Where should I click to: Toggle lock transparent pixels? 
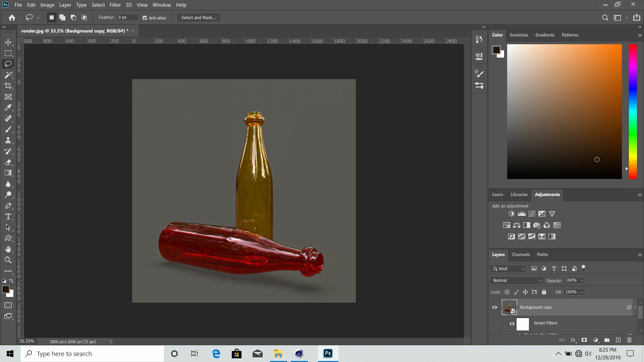click(x=507, y=292)
